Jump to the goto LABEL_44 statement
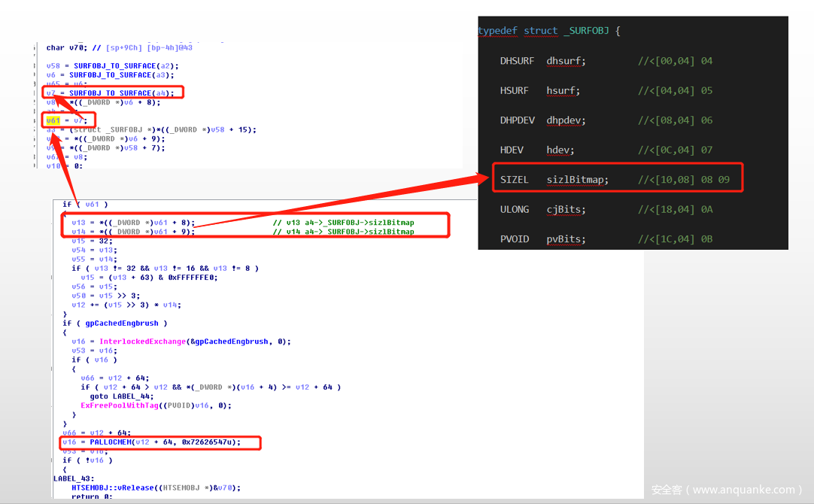 pos(123,396)
